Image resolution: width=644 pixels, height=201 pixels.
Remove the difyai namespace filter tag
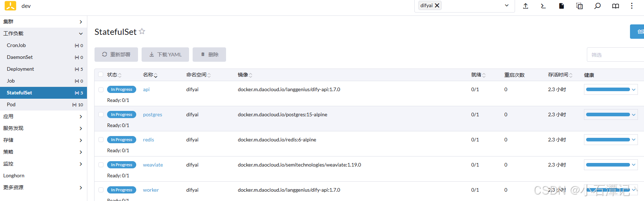tap(437, 5)
